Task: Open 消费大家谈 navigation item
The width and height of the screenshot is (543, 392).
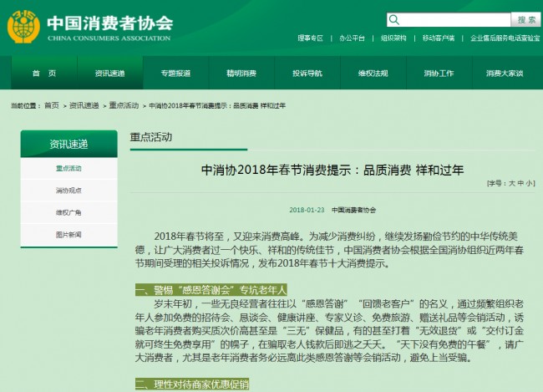Action: pos(505,73)
